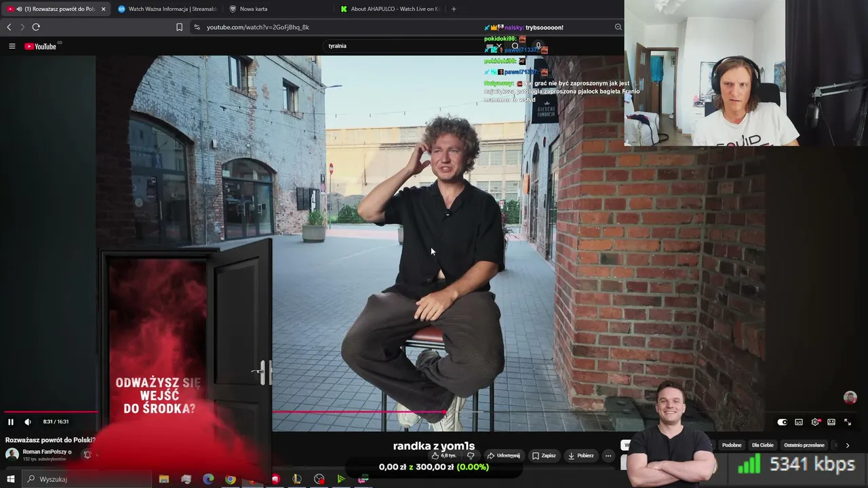Image resolution: width=868 pixels, height=488 pixels.
Task: Click the Wyszukaj taskbar search box
Action: (x=87, y=479)
